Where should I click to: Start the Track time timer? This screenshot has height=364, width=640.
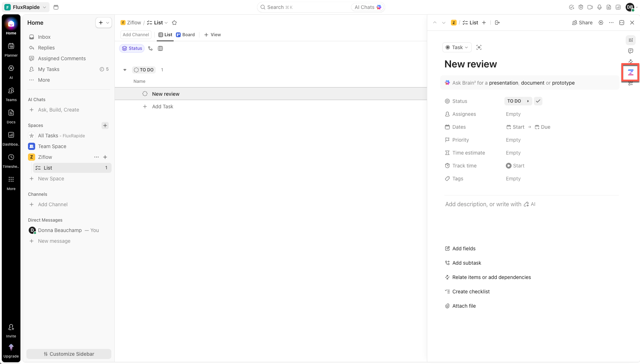515,166
